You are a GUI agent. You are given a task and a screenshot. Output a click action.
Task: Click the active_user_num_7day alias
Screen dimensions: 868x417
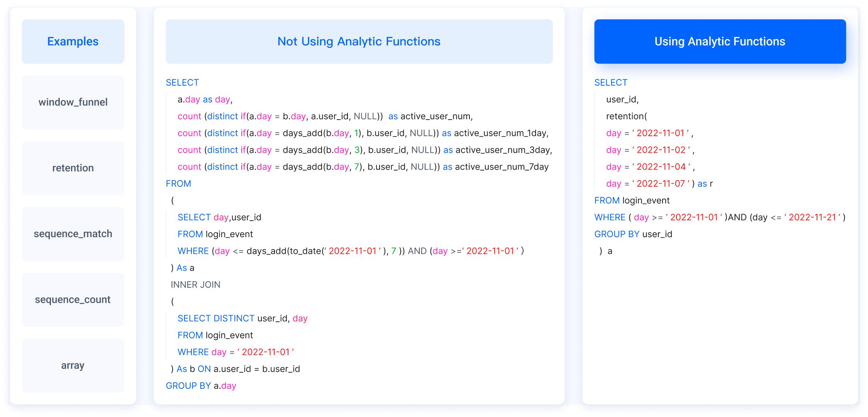coord(502,167)
